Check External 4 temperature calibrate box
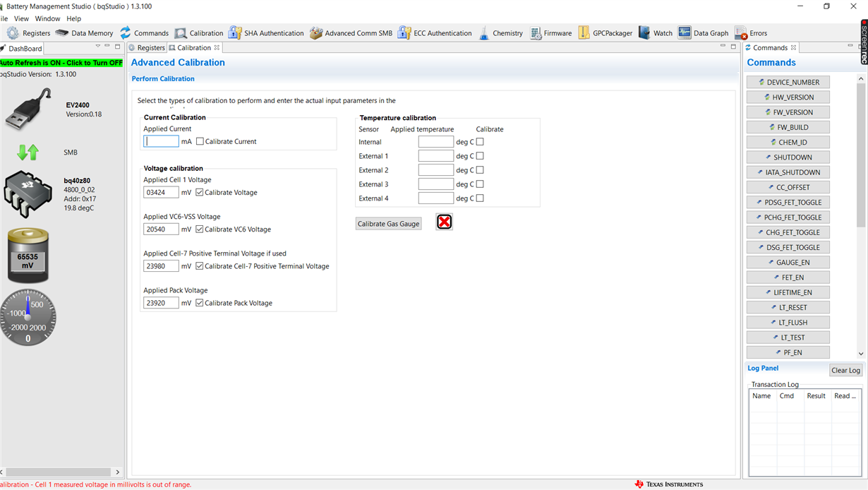Viewport: 868px width, 490px height. tap(480, 198)
